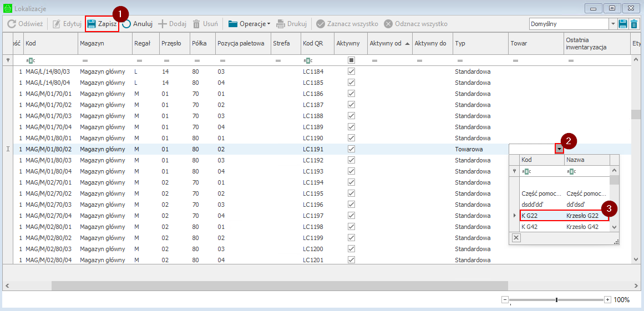Click the Drukuj printer icon
The width and height of the screenshot is (644, 311).
[281, 24]
